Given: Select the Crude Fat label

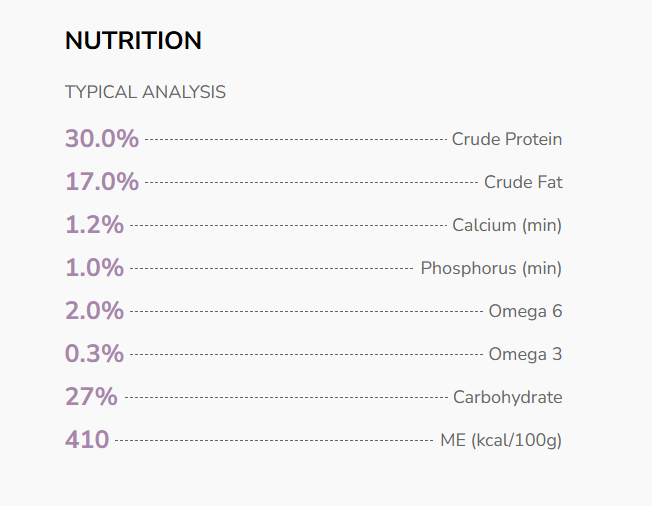Looking at the screenshot, I should coord(523,182).
